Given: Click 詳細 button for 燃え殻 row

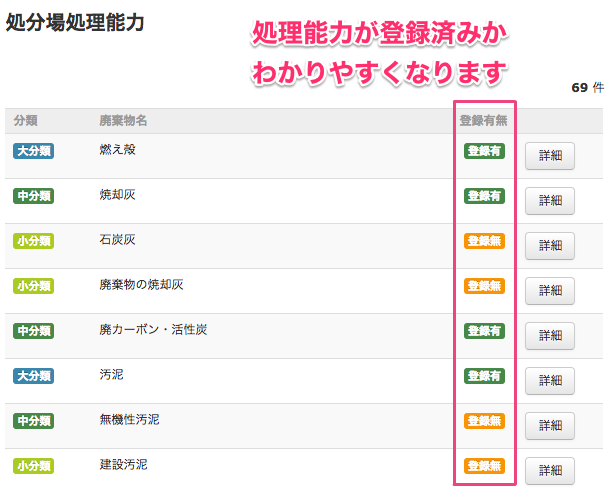Looking at the screenshot, I should pos(550,156).
